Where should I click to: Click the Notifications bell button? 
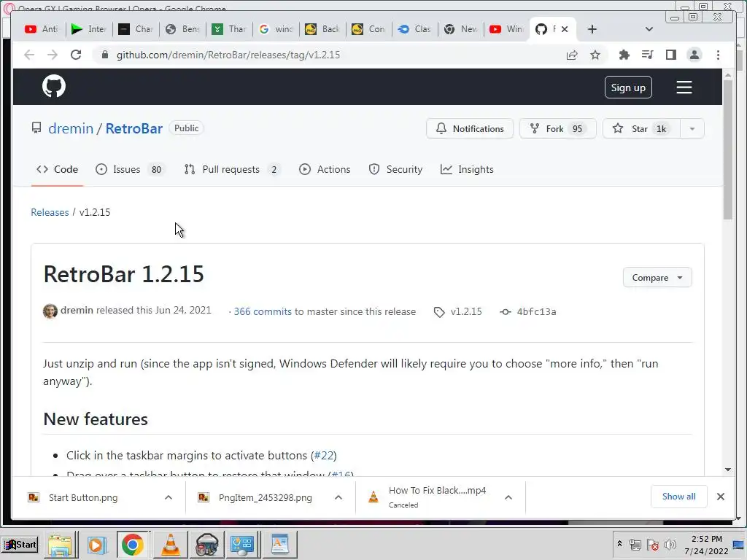pyautogui.click(x=469, y=128)
